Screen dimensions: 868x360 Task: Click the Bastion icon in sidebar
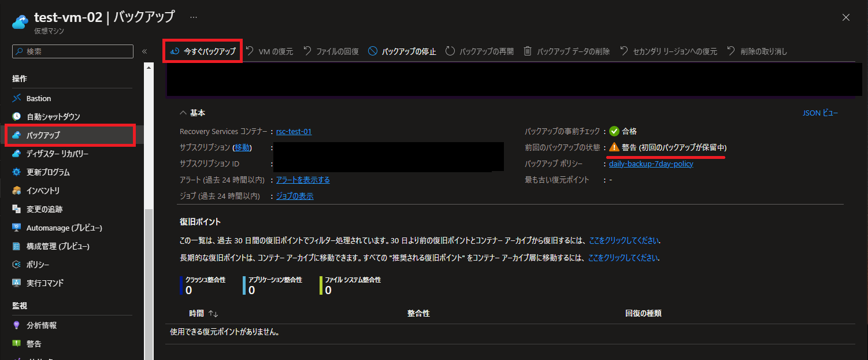tap(17, 98)
